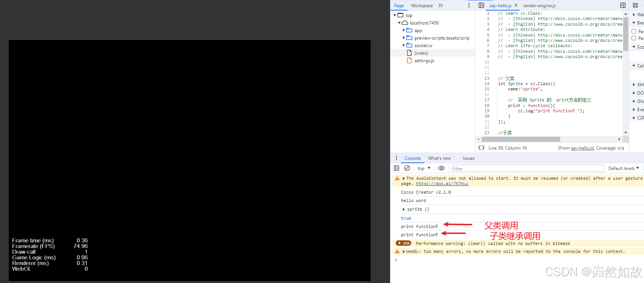
Task: Click the AudioContext warning triangle icon
Action: point(397,178)
